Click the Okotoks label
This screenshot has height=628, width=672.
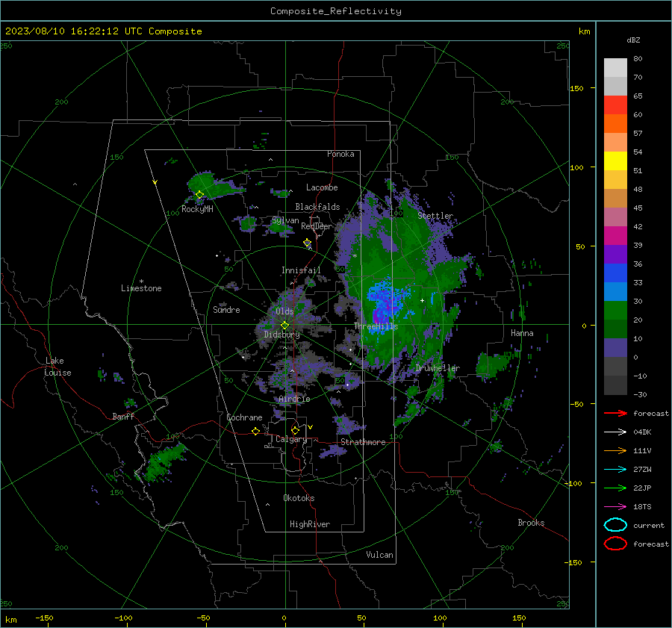tap(299, 497)
